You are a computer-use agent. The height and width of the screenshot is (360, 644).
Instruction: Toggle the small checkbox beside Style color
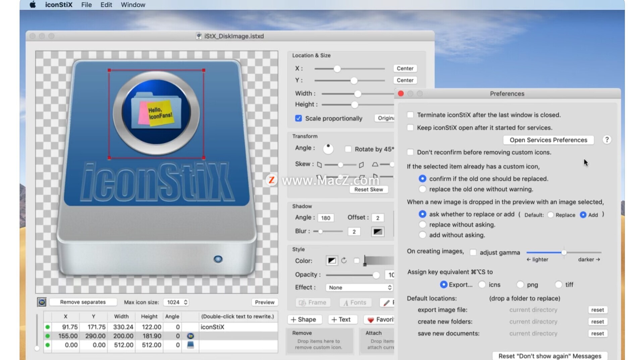pos(357,261)
